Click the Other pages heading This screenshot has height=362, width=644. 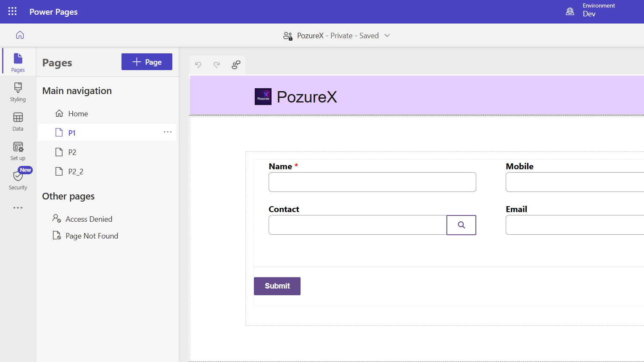click(x=69, y=196)
